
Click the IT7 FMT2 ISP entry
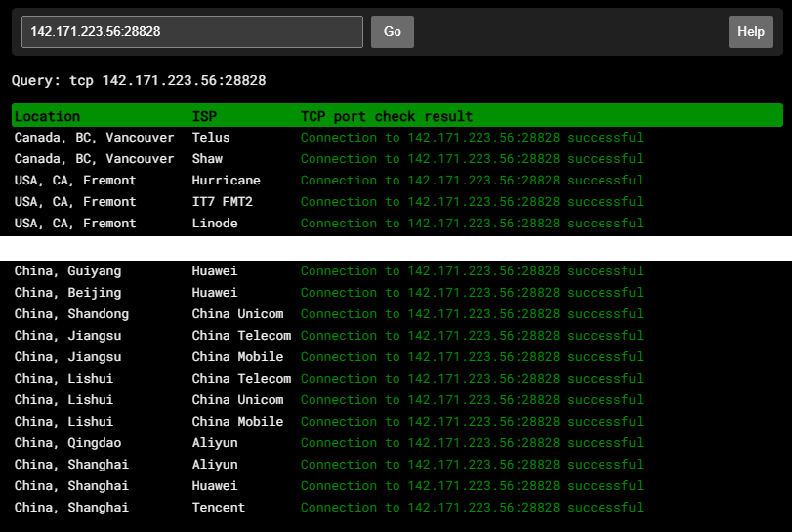tap(222, 202)
